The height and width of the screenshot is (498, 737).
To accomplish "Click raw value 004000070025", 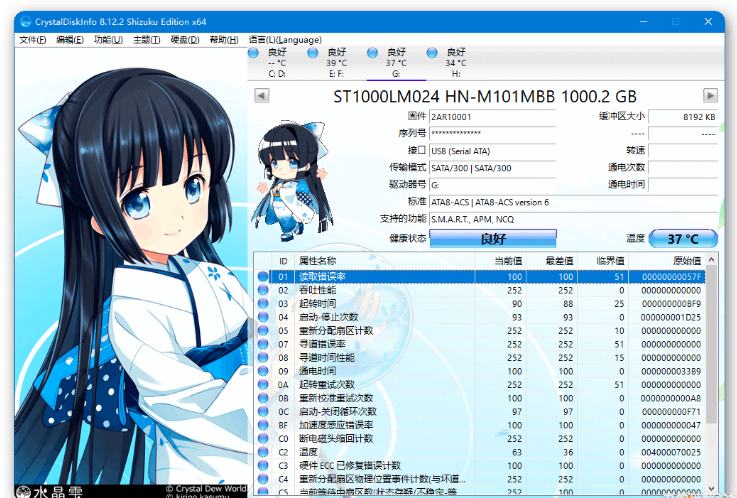I will tap(671, 452).
